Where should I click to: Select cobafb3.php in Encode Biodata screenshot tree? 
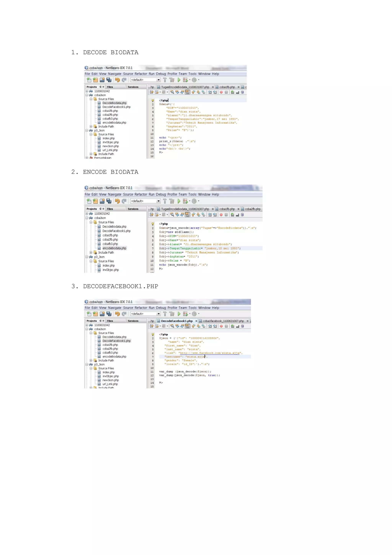[110, 244]
